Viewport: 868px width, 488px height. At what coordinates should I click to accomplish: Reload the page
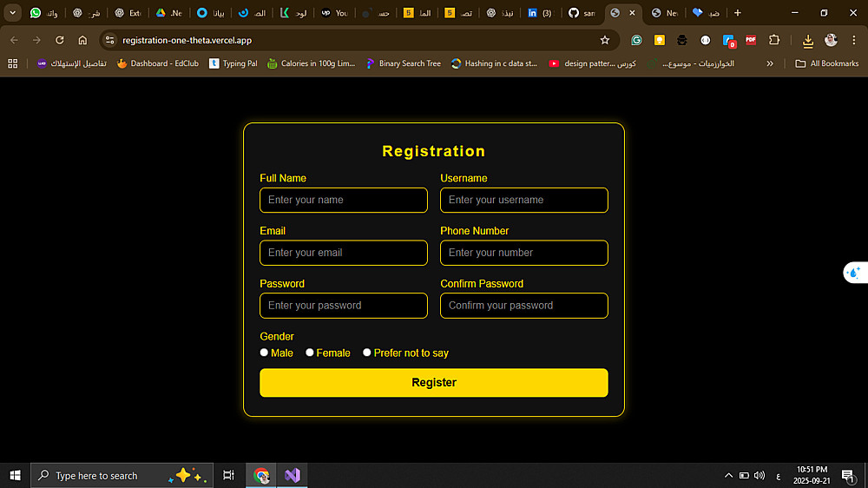[60, 40]
